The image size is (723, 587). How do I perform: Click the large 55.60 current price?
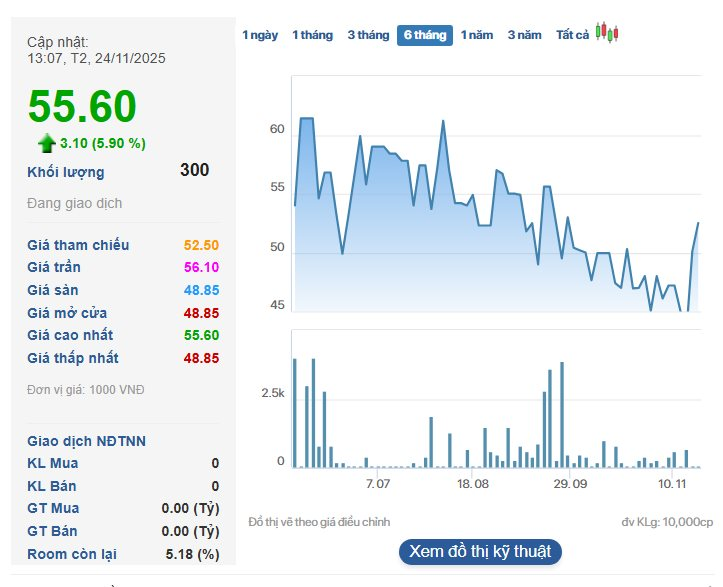[82, 107]
